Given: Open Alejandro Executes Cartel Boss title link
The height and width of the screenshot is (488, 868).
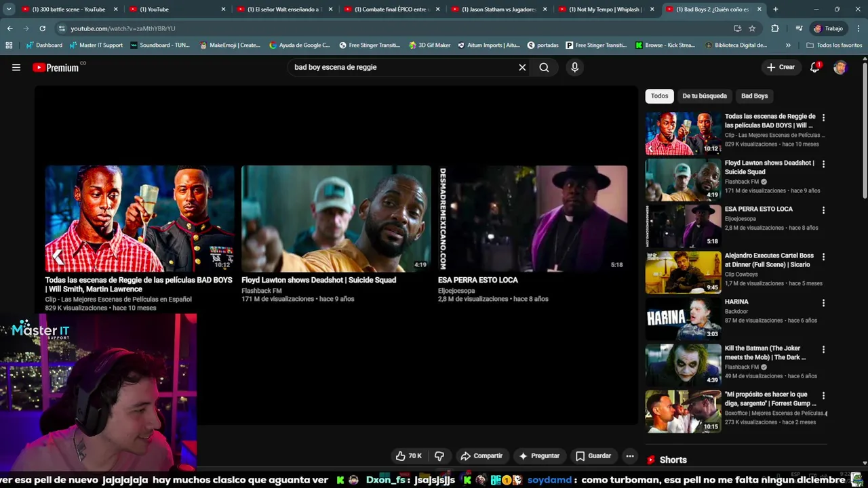Looking at the screenshot, I should click(769, 260).
